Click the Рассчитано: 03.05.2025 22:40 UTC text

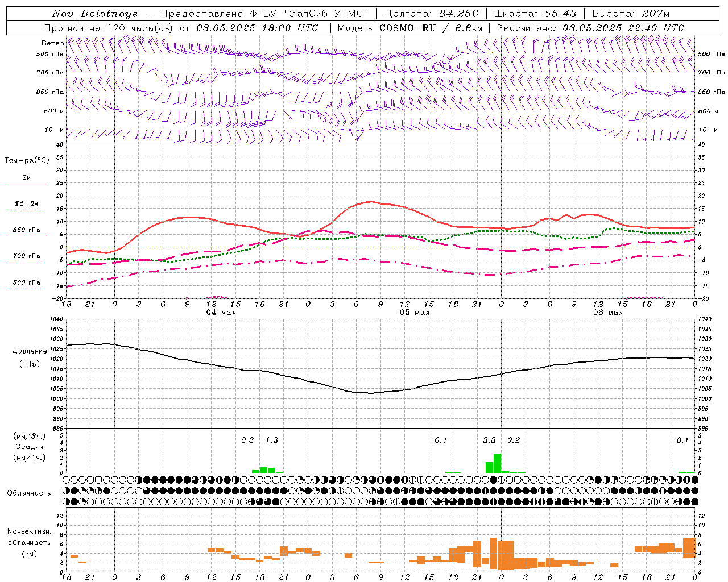(x=590, y=28)
